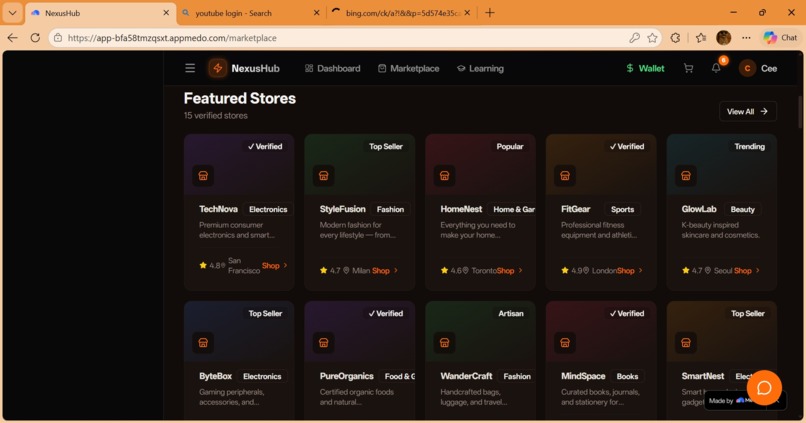Click the WanderCraft store icon
This screenshot has height=423, width=806.
(444, 343)
